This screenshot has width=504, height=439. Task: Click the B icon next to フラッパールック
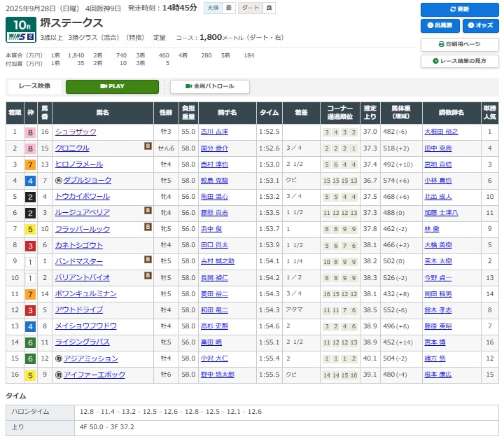[148, 227]
